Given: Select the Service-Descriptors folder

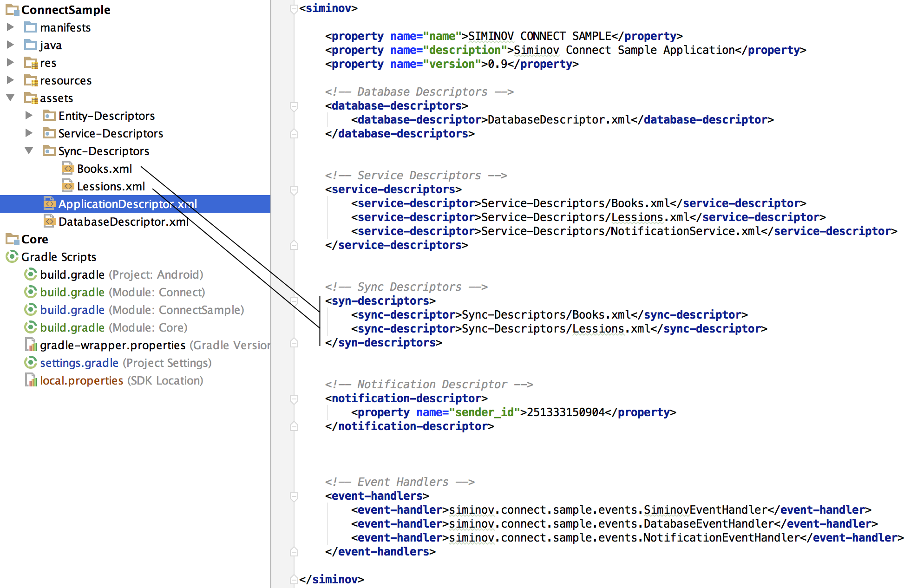Looking at the screenshot, I should (111, 133).
